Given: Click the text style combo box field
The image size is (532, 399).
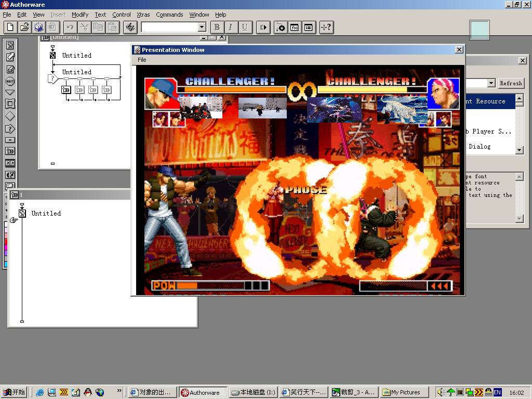Looking at the screenshot, I should (170, 27).
